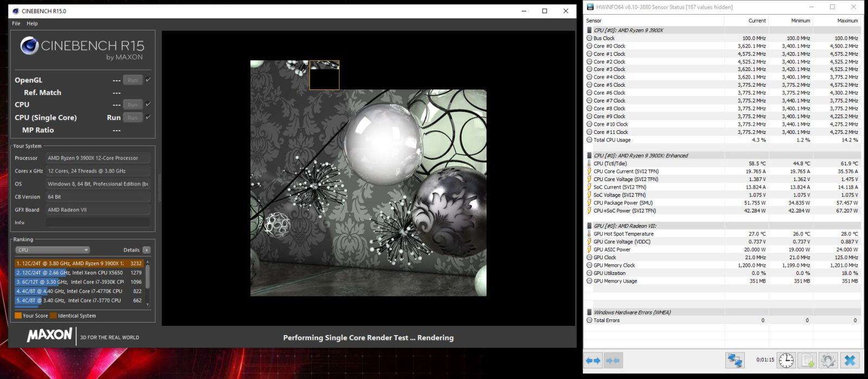868x379 pixels.
Task: Click the thermometer icon beside GPU Hot Spot Temperature
Action: pos(589,234)
